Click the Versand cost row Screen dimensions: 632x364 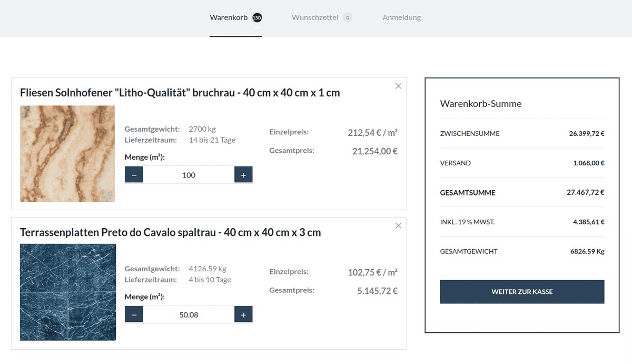(522, 163)
